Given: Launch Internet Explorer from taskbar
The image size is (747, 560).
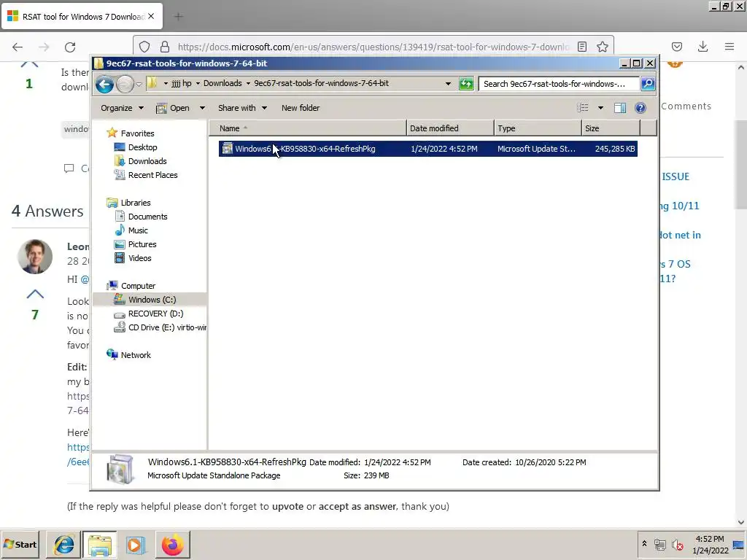Looking at the screenshot, I should point(63,545).
